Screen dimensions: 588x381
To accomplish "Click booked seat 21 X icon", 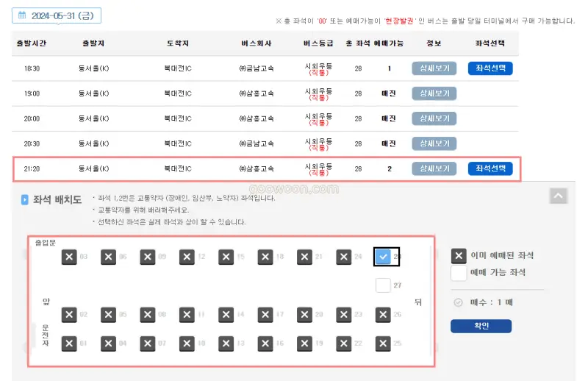I will (304, 257).
